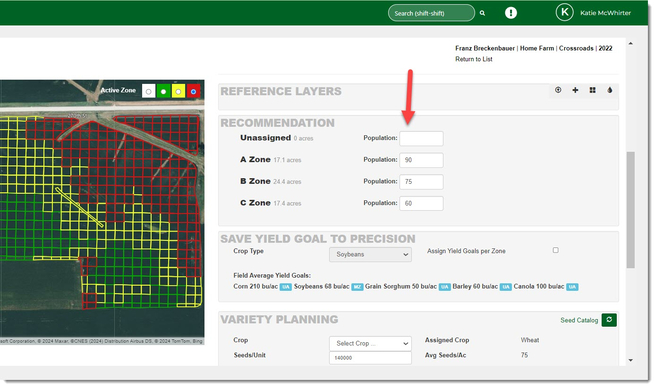Click the 17.1 acres text
This screenshot has width=655, height=387.
click(x=287, y=160)
